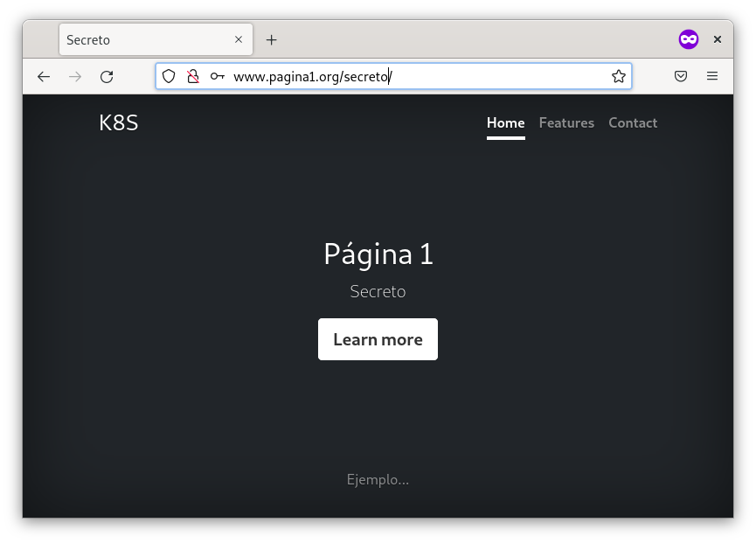The image size is (756, 543).
Task: Go to the Features page link
Action: pos(566,123)
